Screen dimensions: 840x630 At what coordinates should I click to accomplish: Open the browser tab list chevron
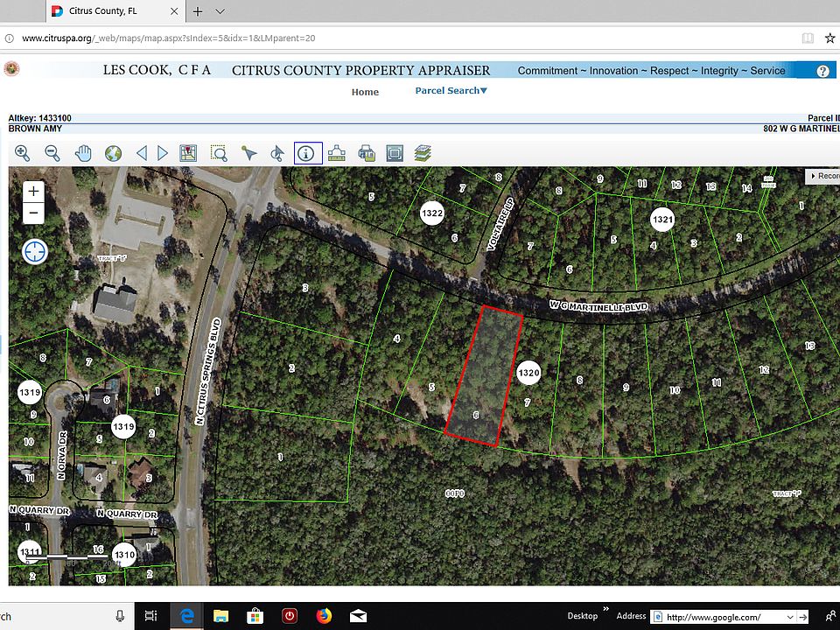(x=220, y=11)
